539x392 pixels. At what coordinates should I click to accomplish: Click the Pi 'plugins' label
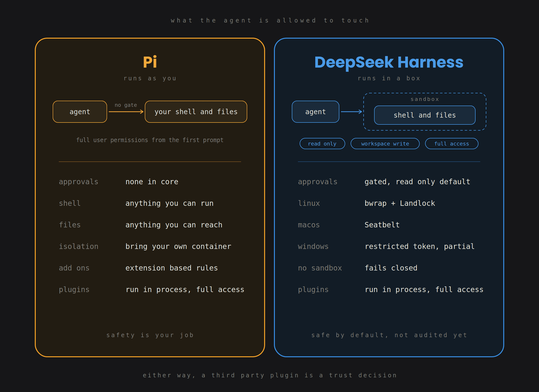coord(74,290)
